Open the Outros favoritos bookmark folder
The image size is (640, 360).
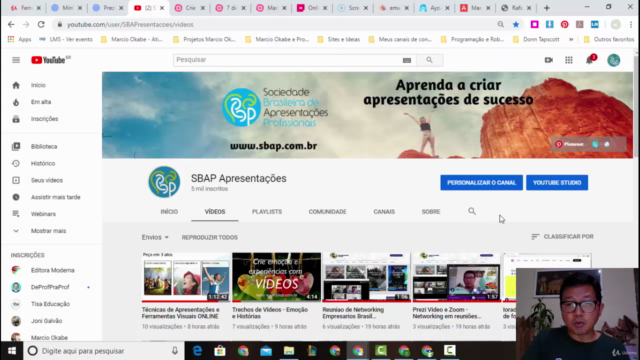[x=609, y=40]
